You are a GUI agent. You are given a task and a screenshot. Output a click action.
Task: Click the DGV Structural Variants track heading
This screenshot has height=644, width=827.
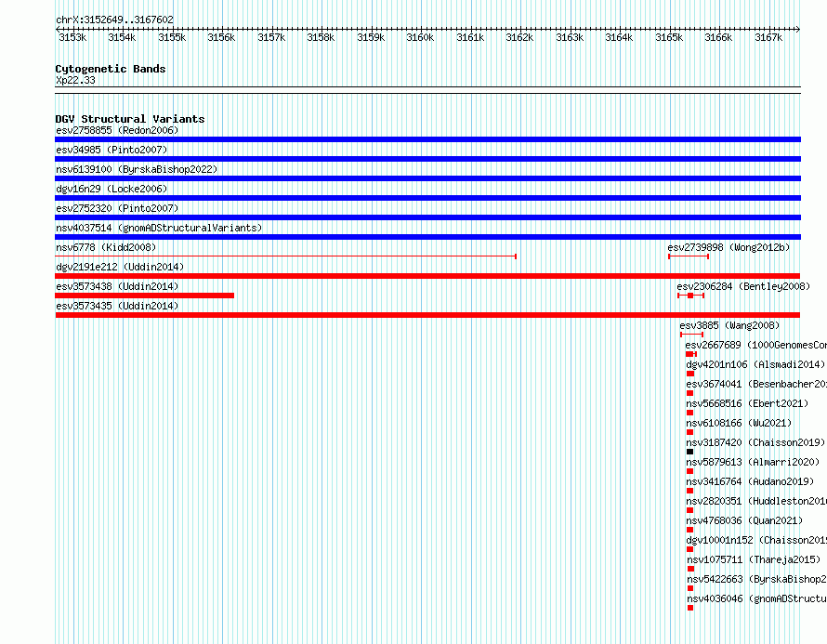[130, 119]
